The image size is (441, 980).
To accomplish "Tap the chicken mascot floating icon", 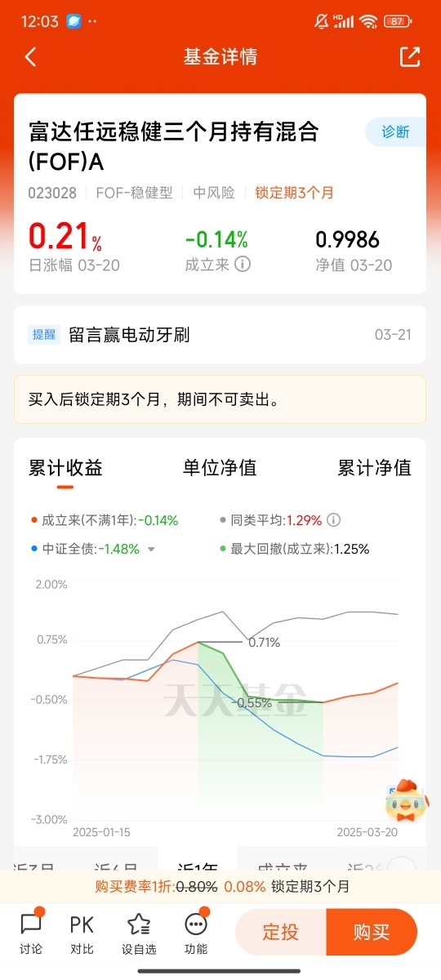I will tap(406, 800).
